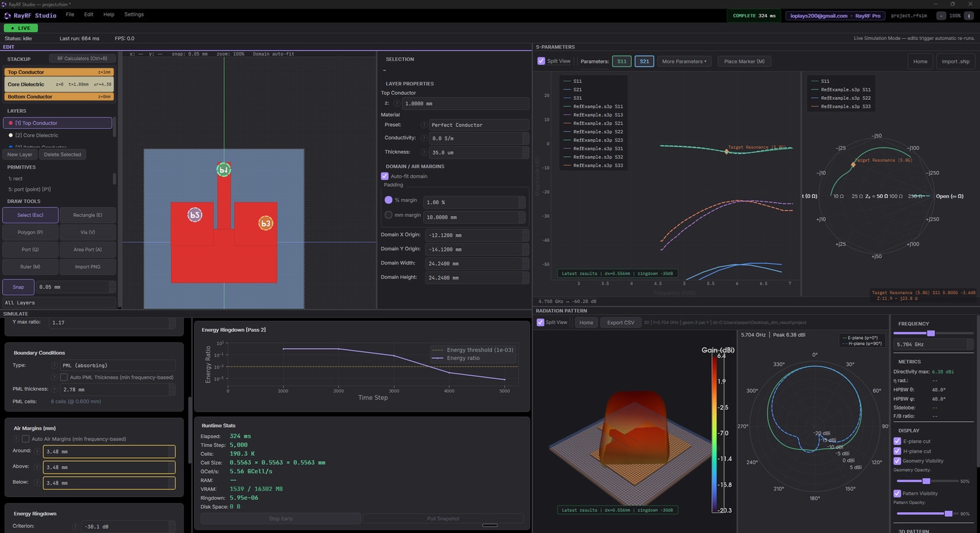The image size is (980, 533).
Task: Select the [2] Core Dielectric layer
Action: click(x=57, y=135)
